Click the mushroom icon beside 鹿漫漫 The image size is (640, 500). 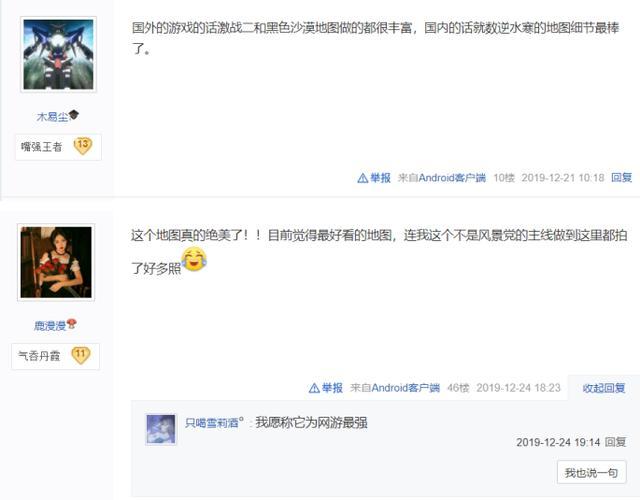click(71, 324)
